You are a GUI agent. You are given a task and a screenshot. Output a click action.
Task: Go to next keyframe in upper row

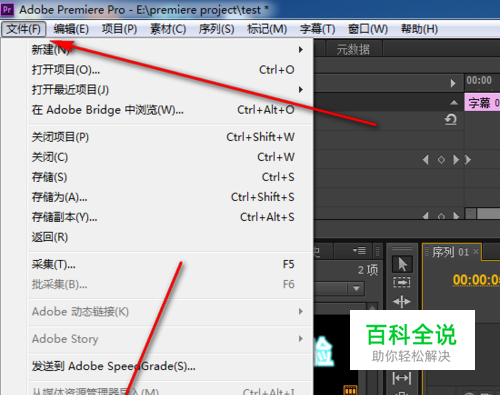coord(456,160)
